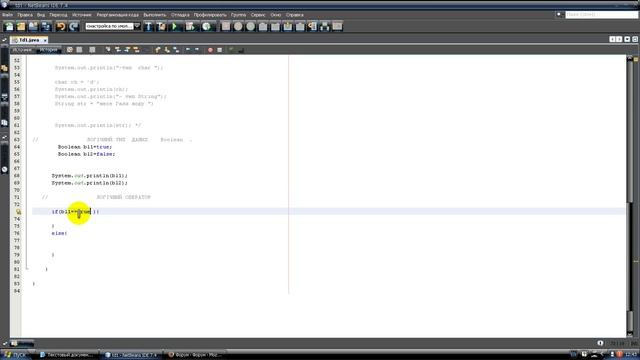This screenshot has width=640, height=360.
Task: Open the Окно menu
Action: tap(276, 15)
